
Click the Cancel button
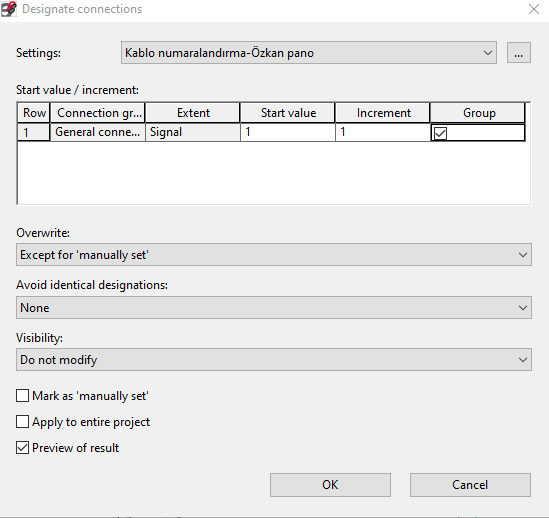pos(470,485)
